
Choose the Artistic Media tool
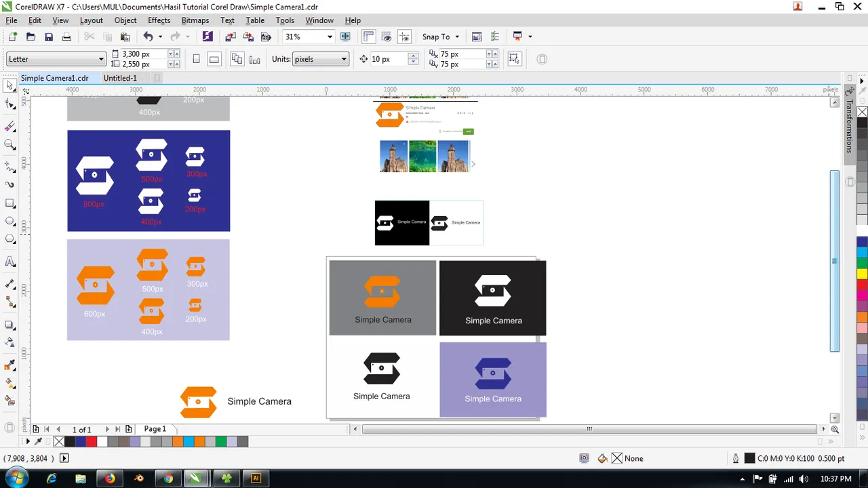(x=9, y=184)
